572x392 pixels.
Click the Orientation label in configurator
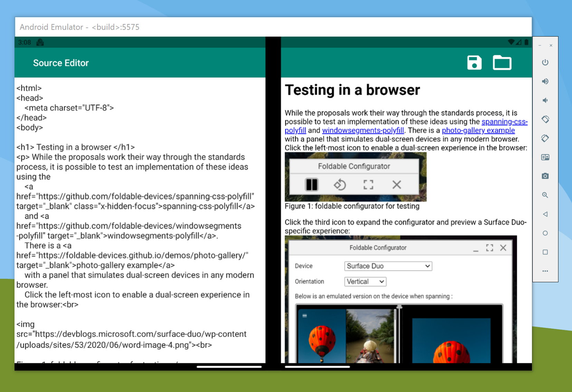(309, 281)
